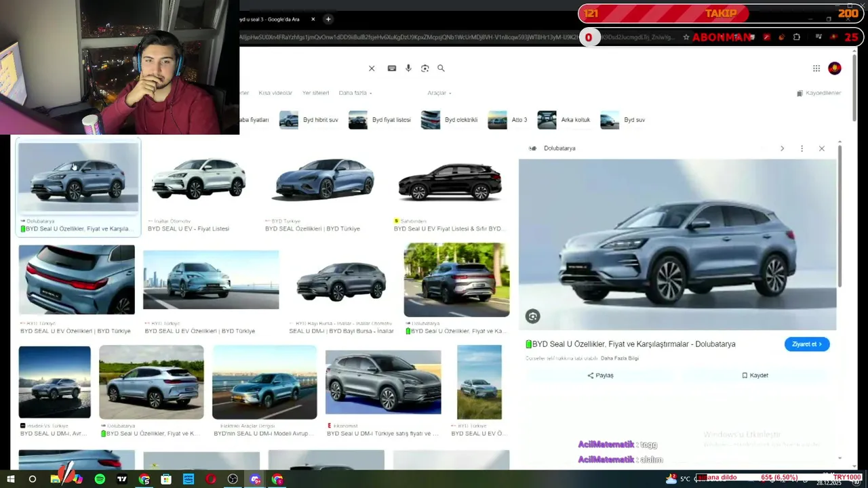Open Microsoft Store from the taskbar
The height and width of the screenshot is (488, 868).
(x=166, y=479)
